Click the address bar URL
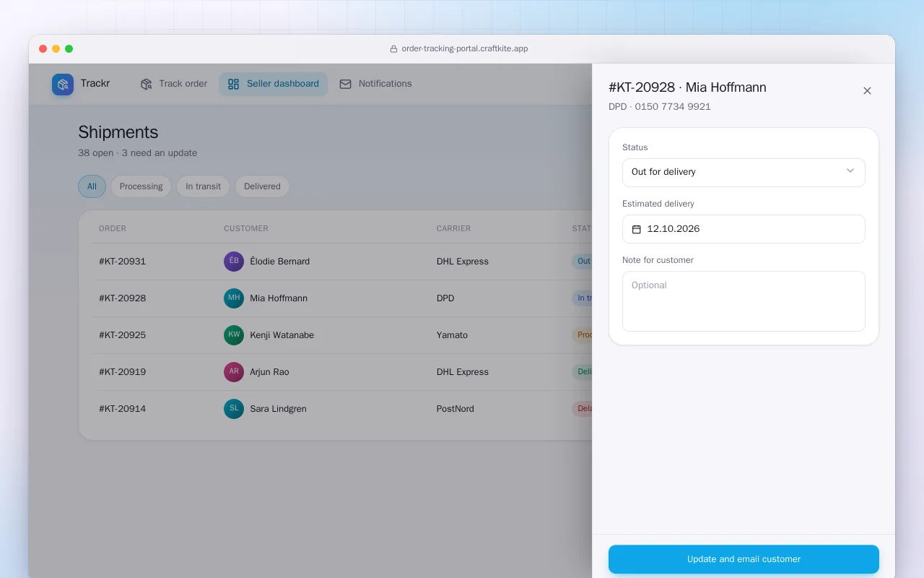Screen dimensions: 924x578 coord(464,49)
